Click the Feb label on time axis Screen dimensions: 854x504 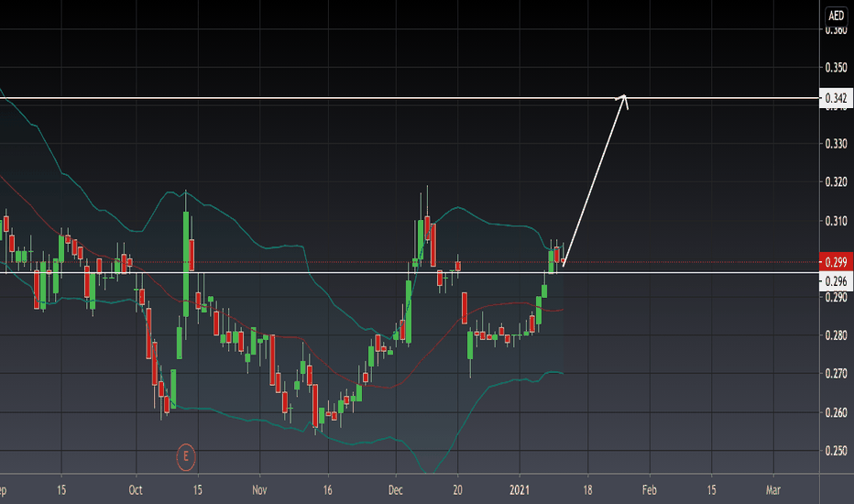tap(650, 490)
